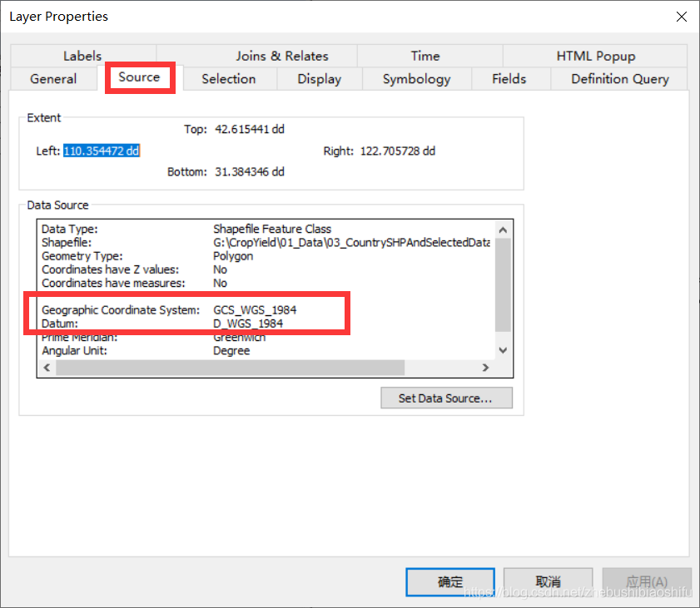The image size is (700, 608).
Task: Click right arrow of horizontal scrollbar
Action: [486, 368]
